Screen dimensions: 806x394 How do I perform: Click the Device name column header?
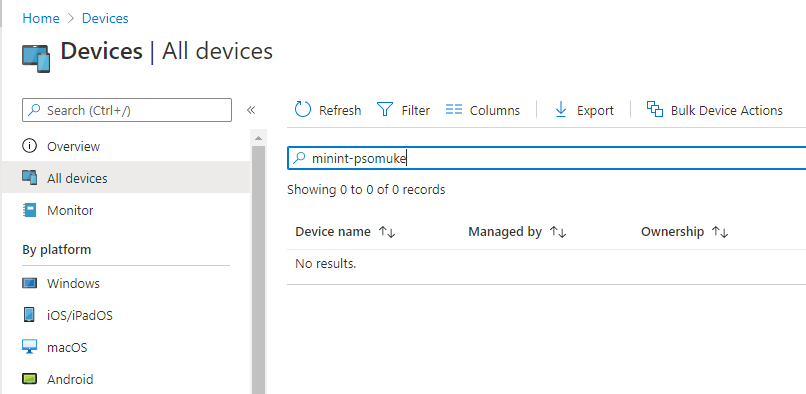pyautogui.click(x=333, y=232)
